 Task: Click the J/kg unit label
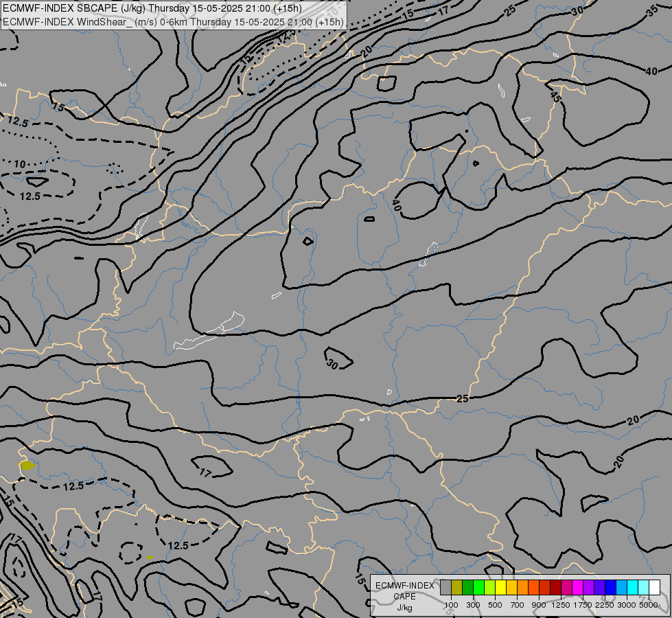(x=404, y=608)
